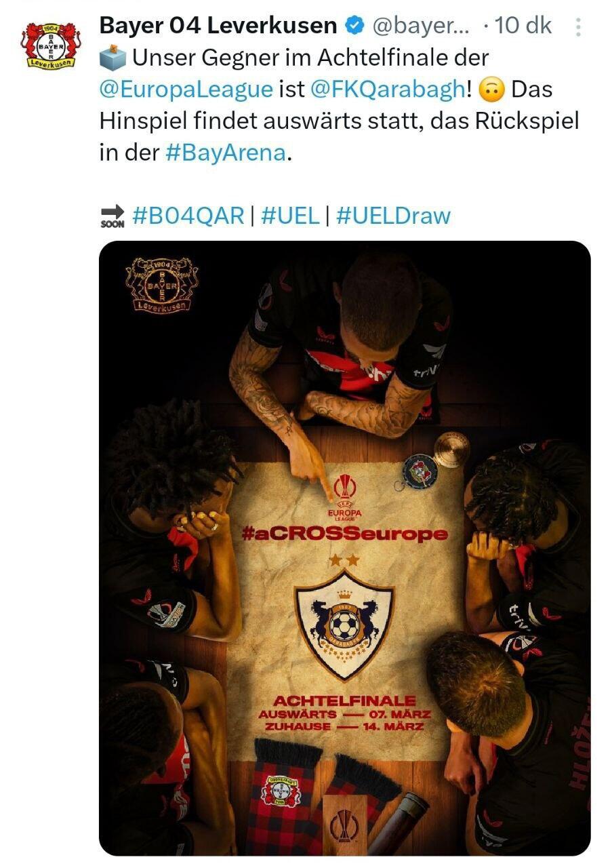
Task: Open the #UELDraw hashtag
Action: (x=393, y=215)
